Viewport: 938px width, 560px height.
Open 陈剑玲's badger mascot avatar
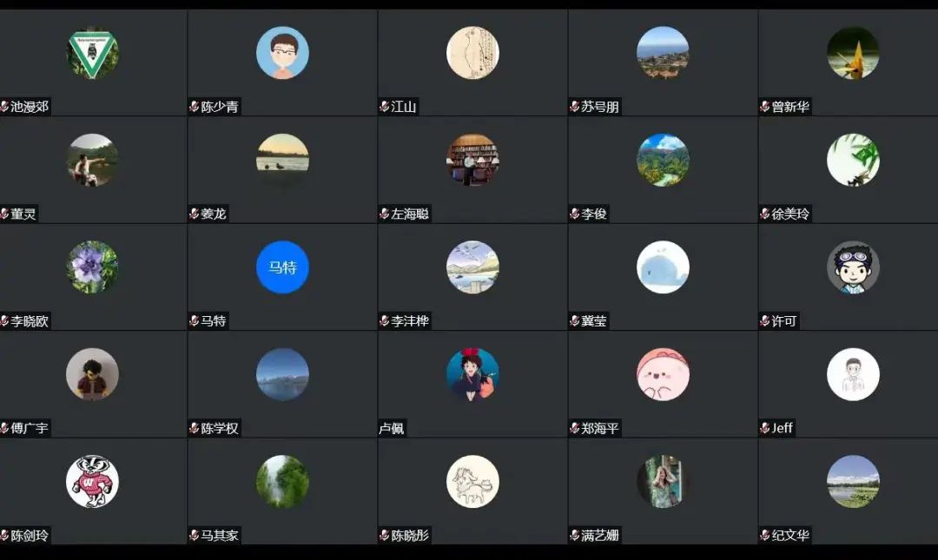point(92,481)
